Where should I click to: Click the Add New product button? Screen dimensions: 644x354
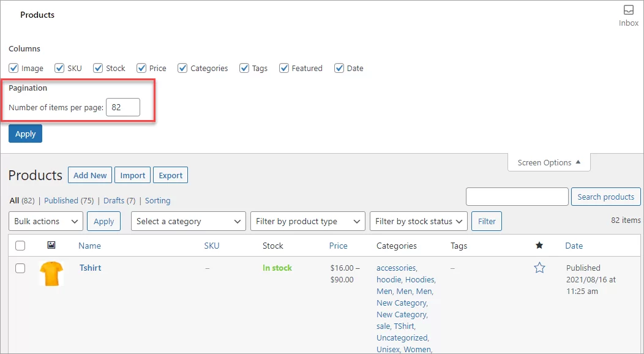pos(89,175)
